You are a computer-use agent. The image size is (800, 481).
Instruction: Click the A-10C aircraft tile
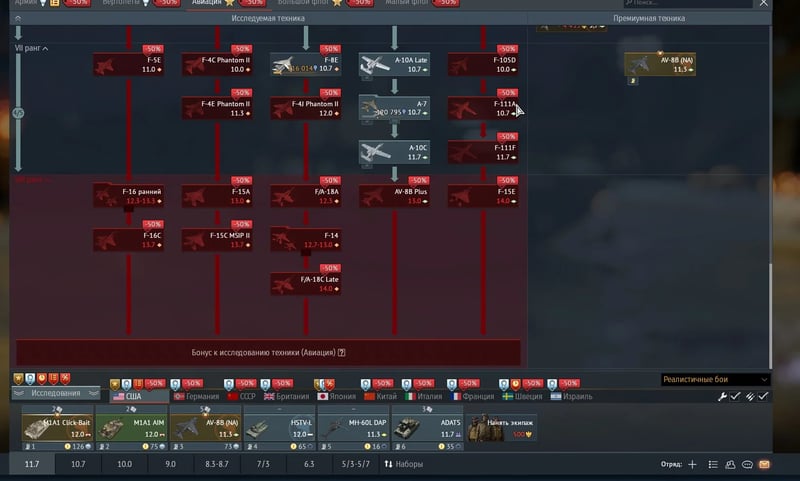[x=394, y=152]
